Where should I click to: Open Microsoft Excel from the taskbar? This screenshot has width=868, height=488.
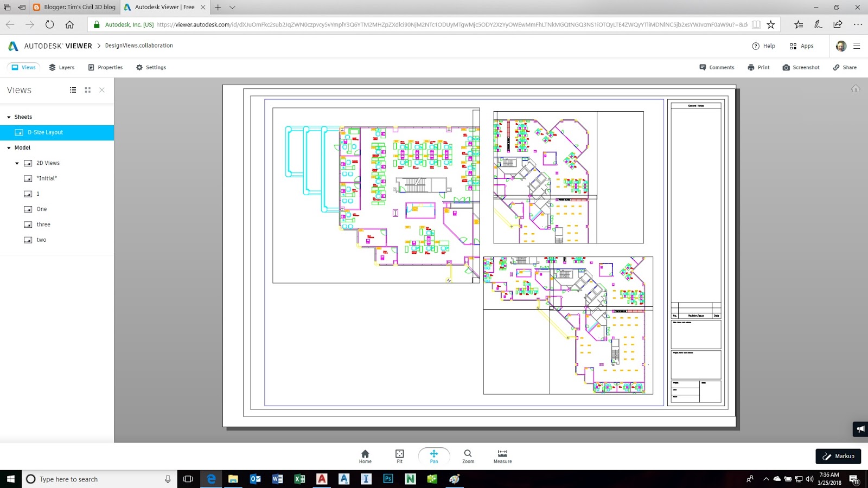[x=299, y=479]
